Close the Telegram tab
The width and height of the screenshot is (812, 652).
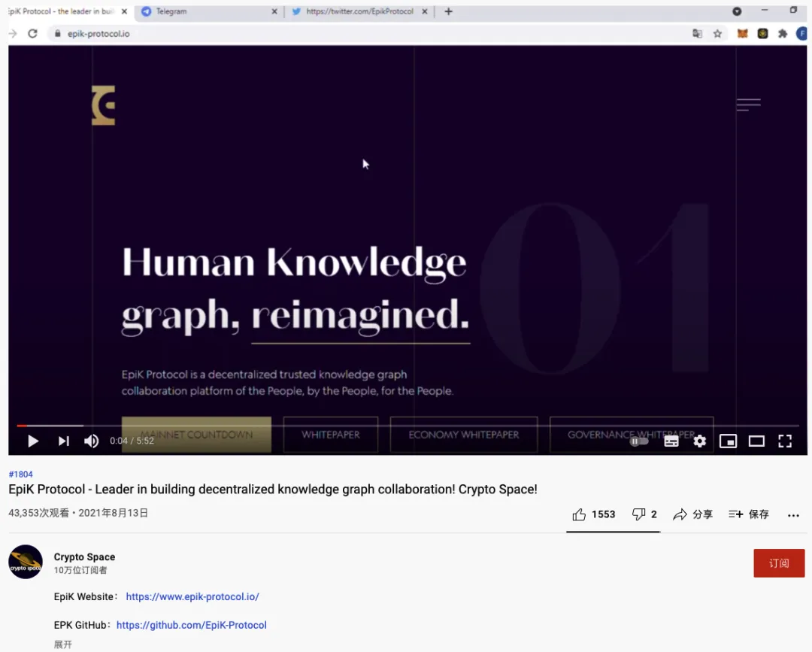(274, 11)
